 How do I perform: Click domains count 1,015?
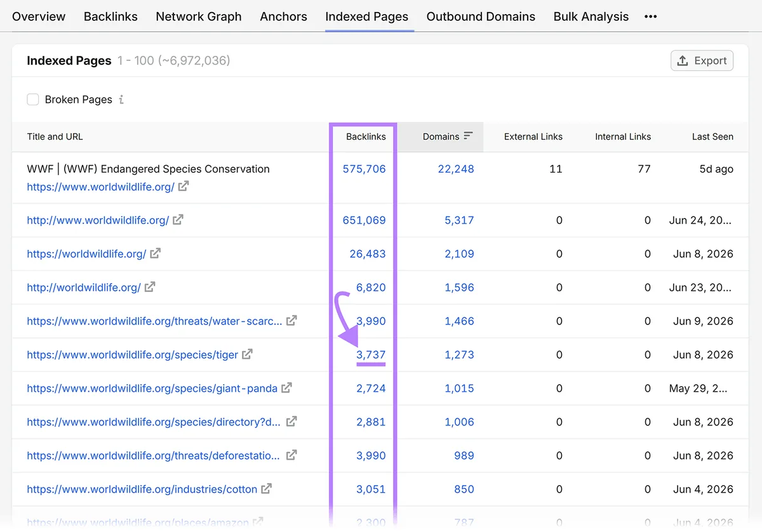click(x=459, y=388)
